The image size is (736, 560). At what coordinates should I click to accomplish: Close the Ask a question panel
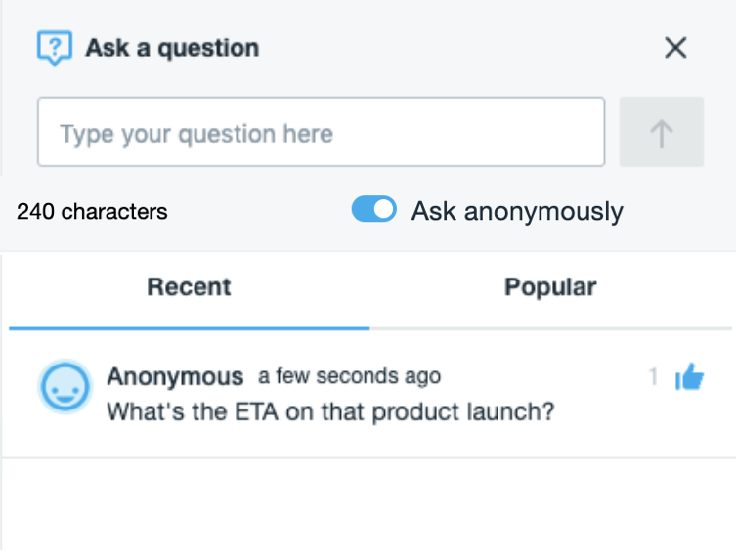tap(675, 48)
